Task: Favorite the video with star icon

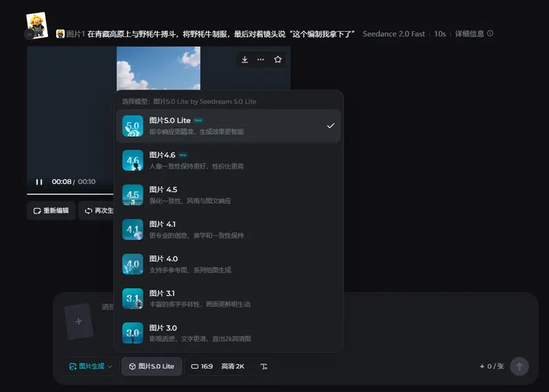Action: point(278,59)
